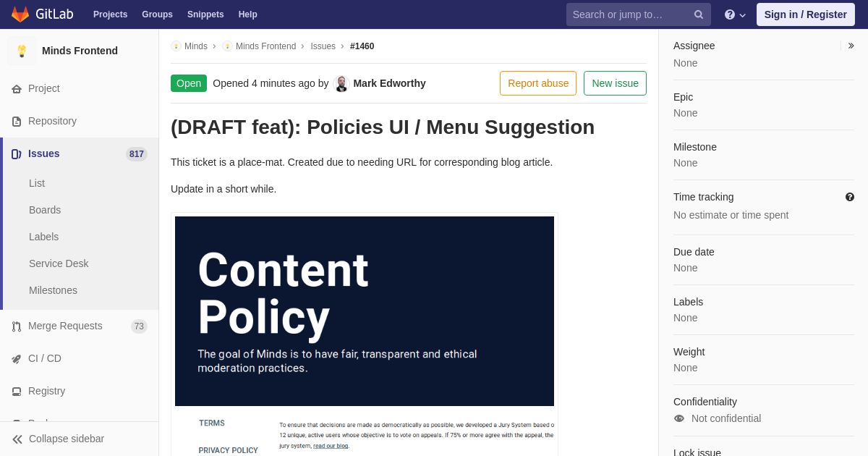Image resolution: width=868 pixels, height=456 pixels.
Task: Click the Issues icon in sidebar
Action: tap(17, 154)
